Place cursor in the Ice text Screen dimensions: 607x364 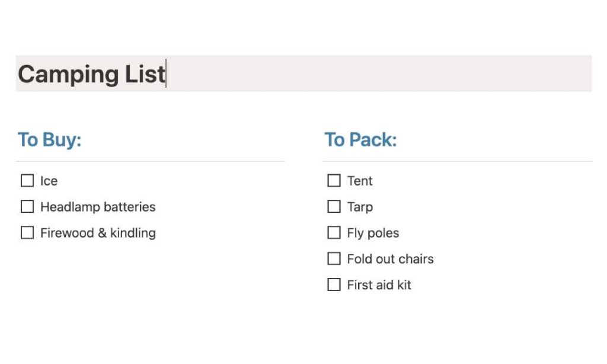tap(49, 181)
